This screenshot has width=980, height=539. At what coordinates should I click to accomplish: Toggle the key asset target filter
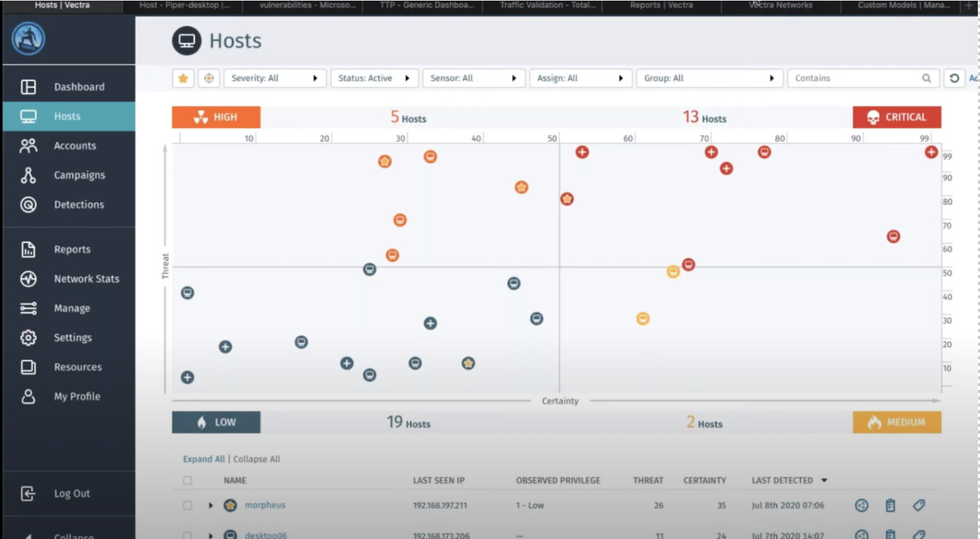click(208, 78)
